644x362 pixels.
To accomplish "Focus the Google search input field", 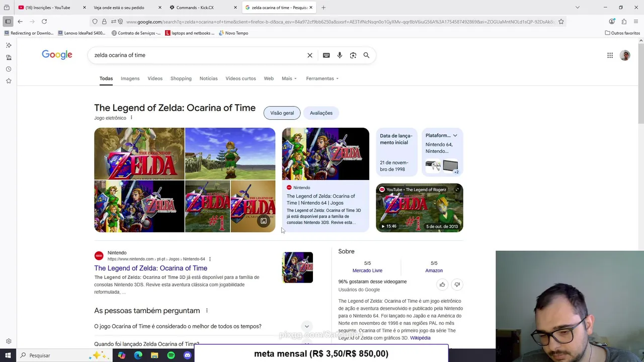I will tap(199, 55).
